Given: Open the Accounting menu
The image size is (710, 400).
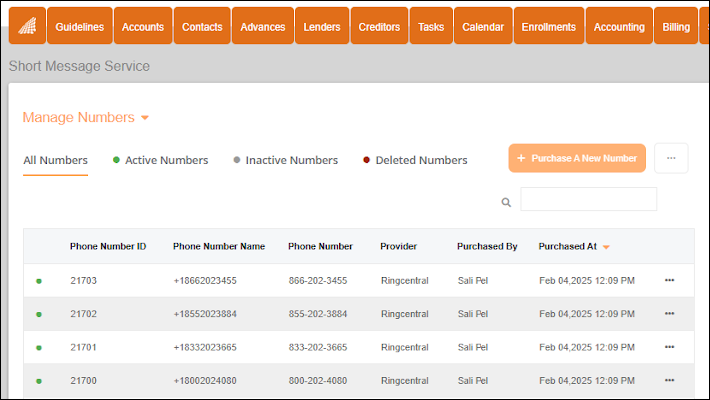Looking at the screenshot, I should pos(619,26).
